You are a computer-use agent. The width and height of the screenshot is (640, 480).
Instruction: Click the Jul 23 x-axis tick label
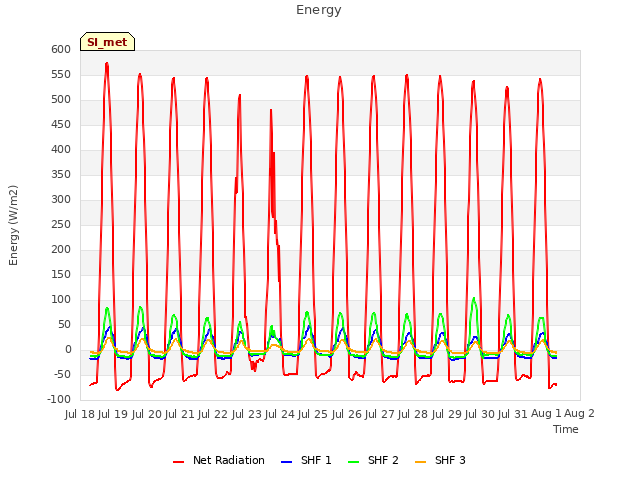pyautogui.click(x=247, y=414)
